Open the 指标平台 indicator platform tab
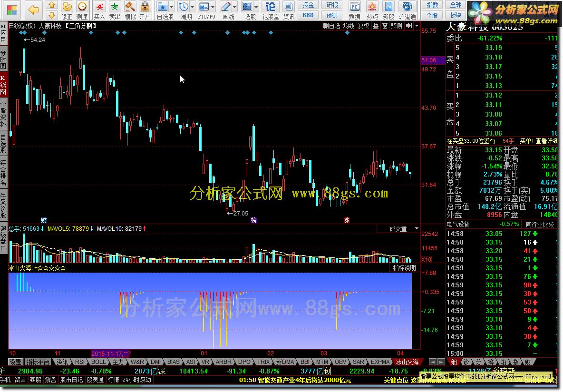The image size is (563, 392). tap(38, 362)
